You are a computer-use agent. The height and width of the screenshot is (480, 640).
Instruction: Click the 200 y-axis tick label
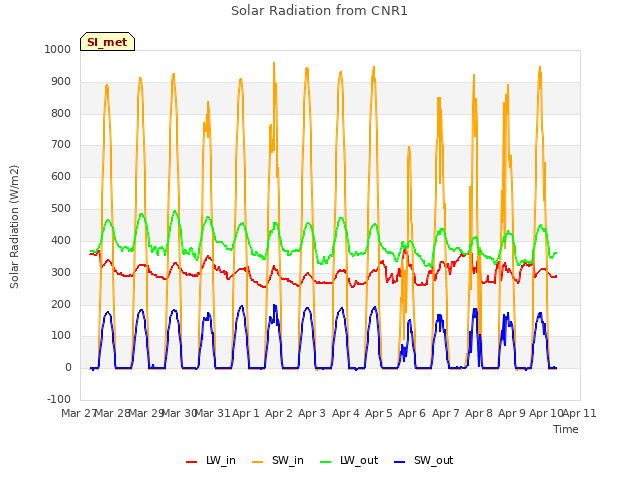pos(61,304)
